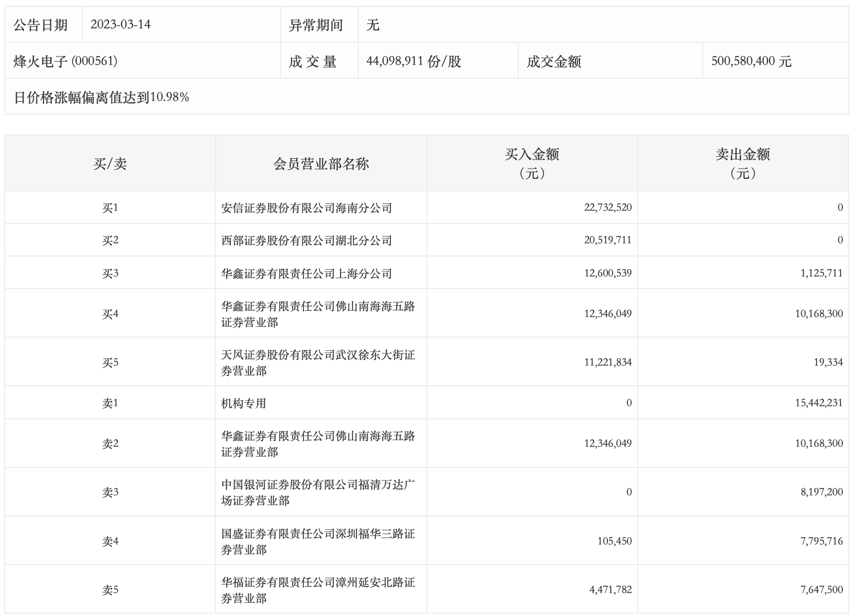This screenshot has width=856, height=616.
Task: Click 天风证券 武汉徐东大街 branch name
Action: (318, 363)
